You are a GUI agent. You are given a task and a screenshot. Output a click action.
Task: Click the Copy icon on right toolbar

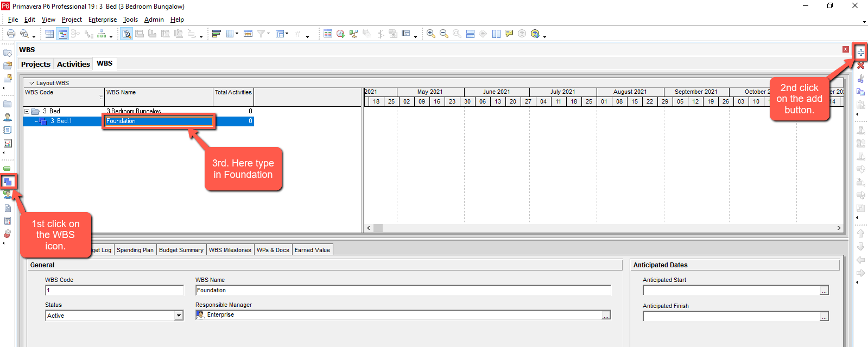(860, 92)
